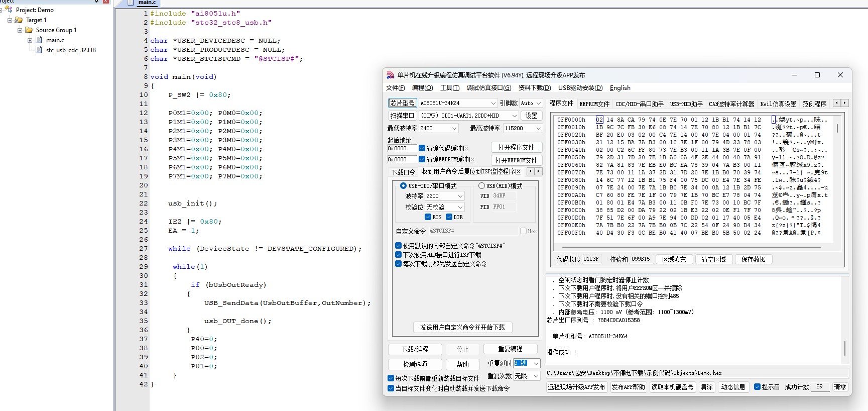The image size is (868, 411).
Task: Uncheck the RTS checkbox
Action: (428, 217)
